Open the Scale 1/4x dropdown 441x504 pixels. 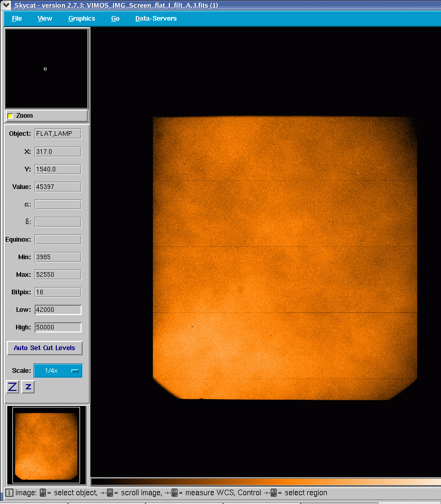tap(58, 371)
